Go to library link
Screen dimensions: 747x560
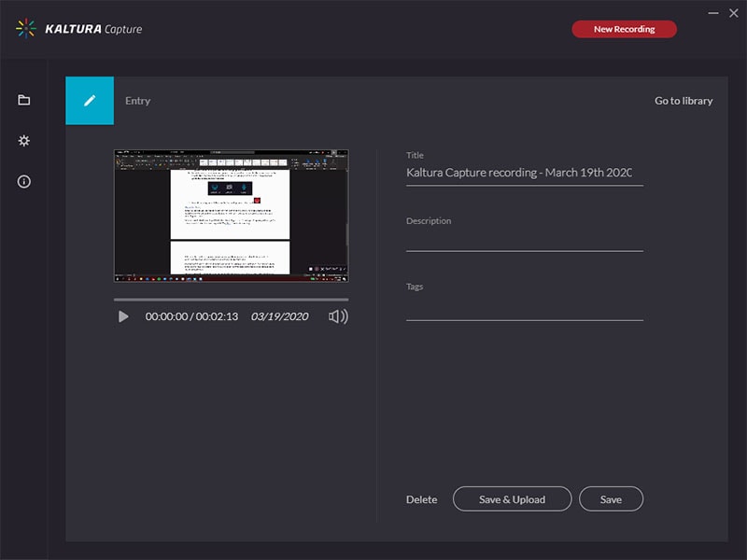coord(684,101)
